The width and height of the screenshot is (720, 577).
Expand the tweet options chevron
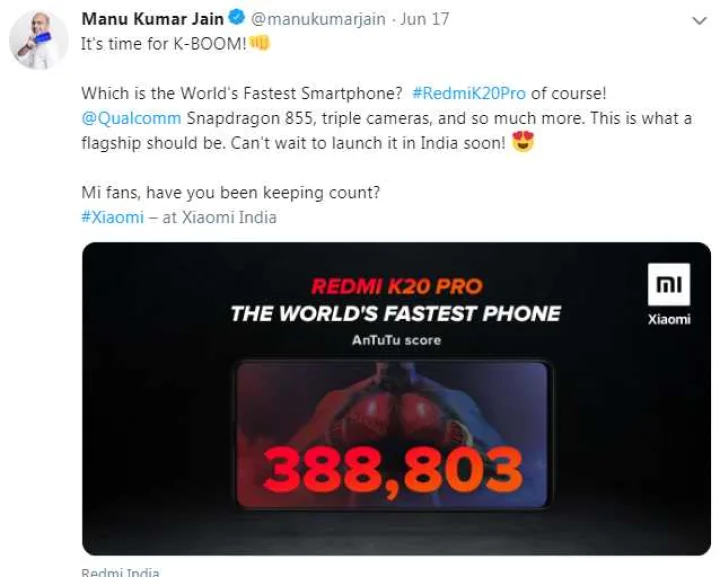(x=699, y=21)
